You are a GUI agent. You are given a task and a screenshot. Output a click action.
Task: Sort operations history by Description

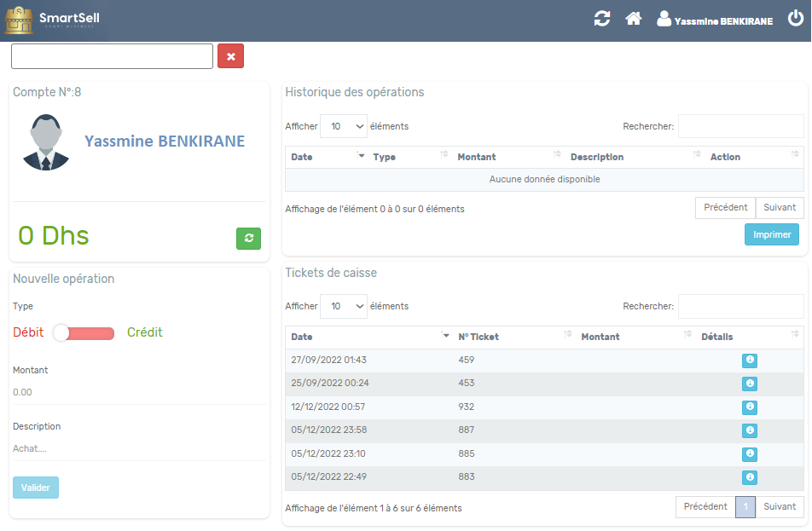pos(635,157)
